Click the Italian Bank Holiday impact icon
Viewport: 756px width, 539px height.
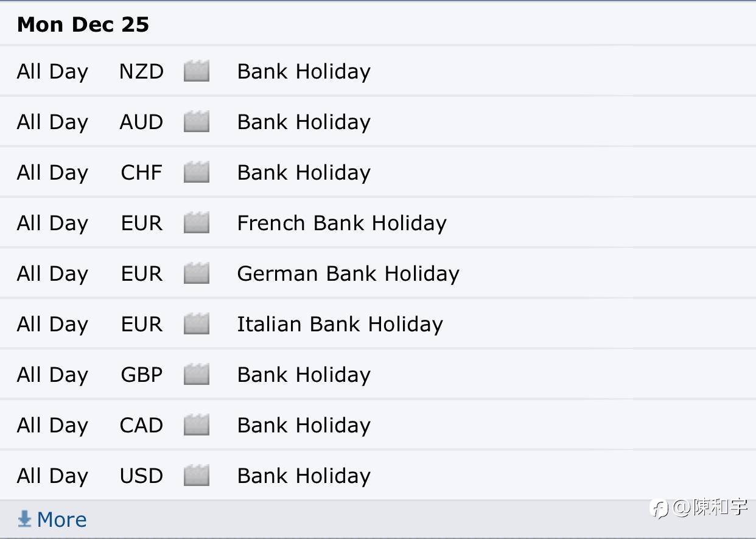point(196,324)
